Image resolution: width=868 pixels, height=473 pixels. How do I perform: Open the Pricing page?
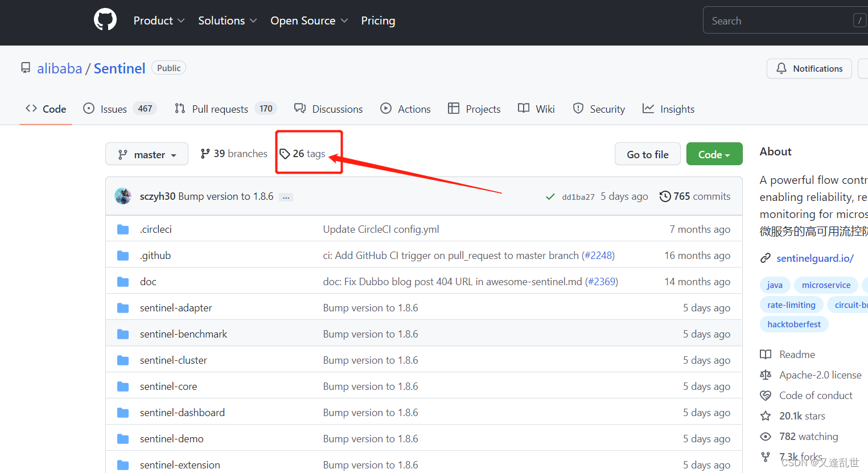tap(378, 20)
